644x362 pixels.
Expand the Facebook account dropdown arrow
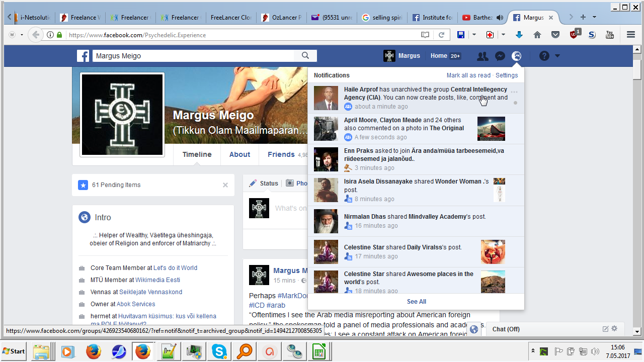point(557,56)
